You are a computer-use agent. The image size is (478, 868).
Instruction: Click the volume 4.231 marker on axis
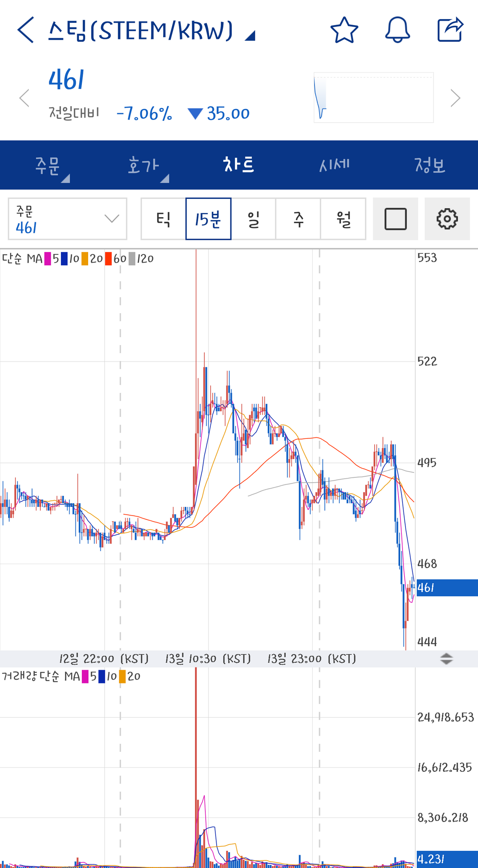pos(447,859)
